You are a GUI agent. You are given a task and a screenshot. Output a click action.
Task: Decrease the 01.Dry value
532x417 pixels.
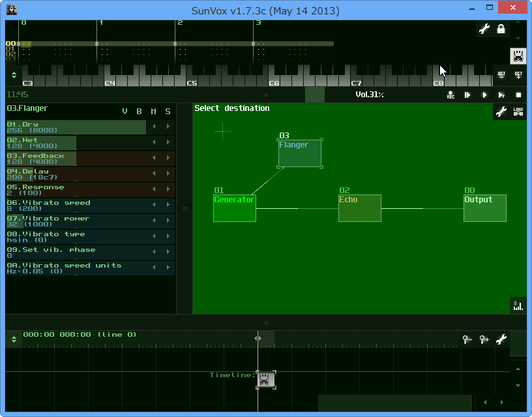154,127
